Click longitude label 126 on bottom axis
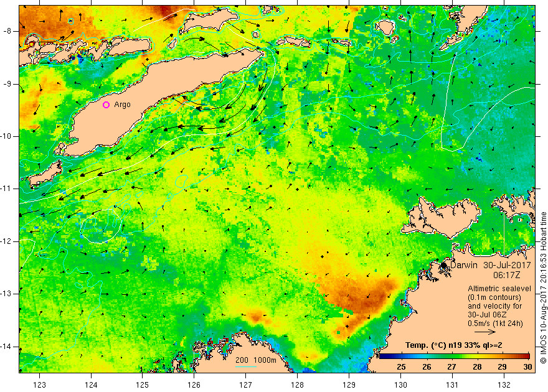This screenshot has height=392, width=548. 194,385
